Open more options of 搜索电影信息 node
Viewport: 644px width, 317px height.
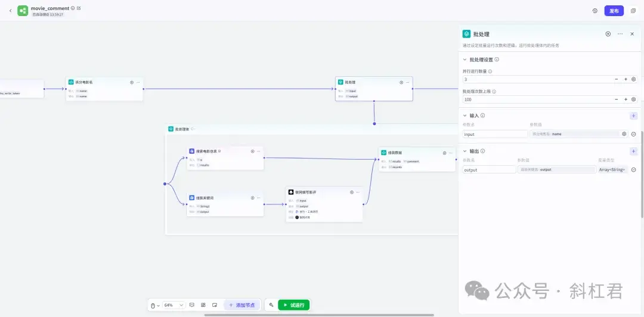coord(258,151)
